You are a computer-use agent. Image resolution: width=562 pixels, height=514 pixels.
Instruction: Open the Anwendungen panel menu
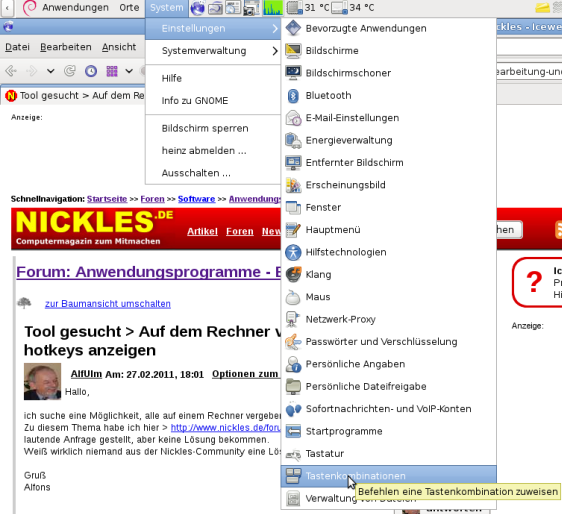point(75,8)
